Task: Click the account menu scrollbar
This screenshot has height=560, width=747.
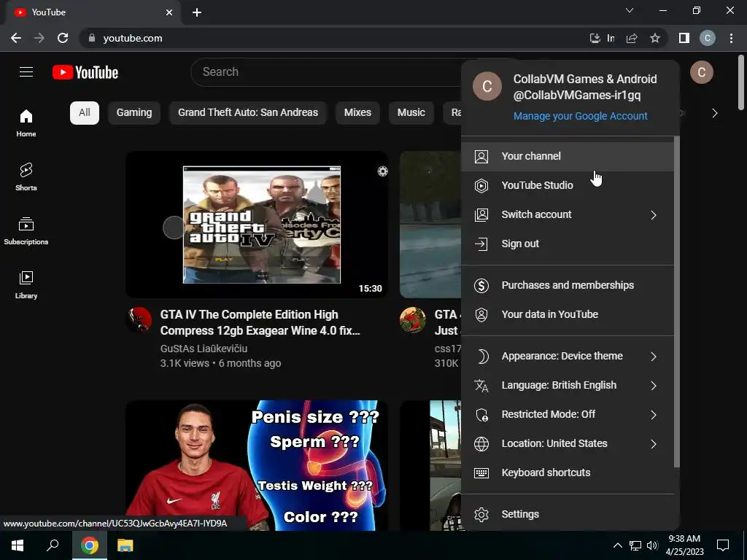Action: tap(676, 302)
